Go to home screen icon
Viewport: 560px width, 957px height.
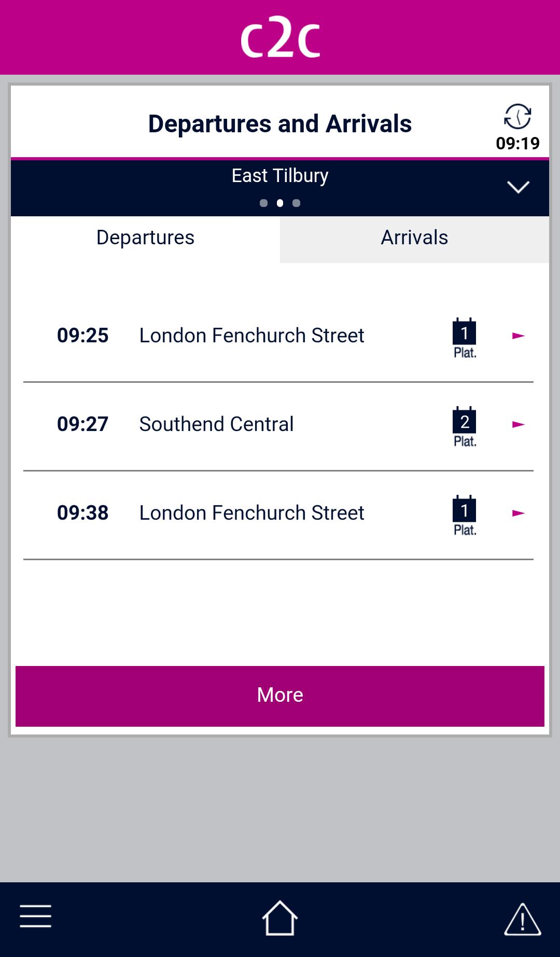point(280,918)
